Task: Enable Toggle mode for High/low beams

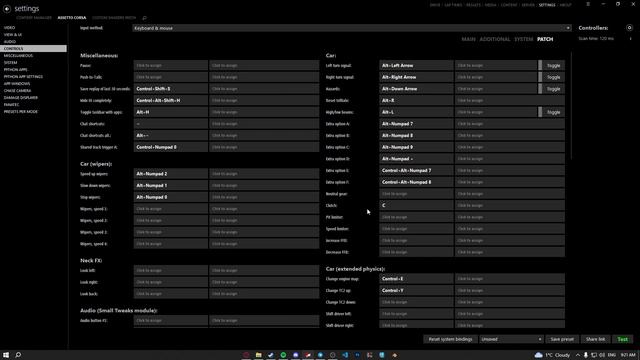Action: tap(551, 112)
